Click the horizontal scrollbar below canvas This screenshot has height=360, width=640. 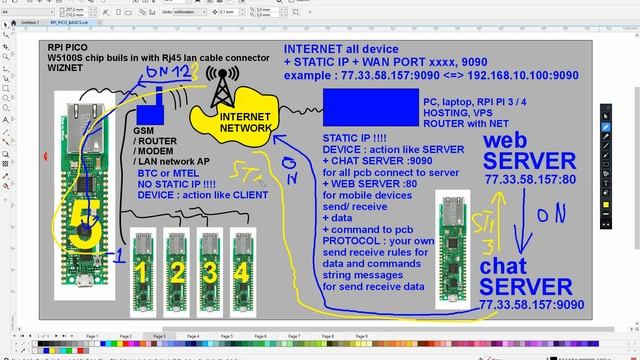[388, 329]
